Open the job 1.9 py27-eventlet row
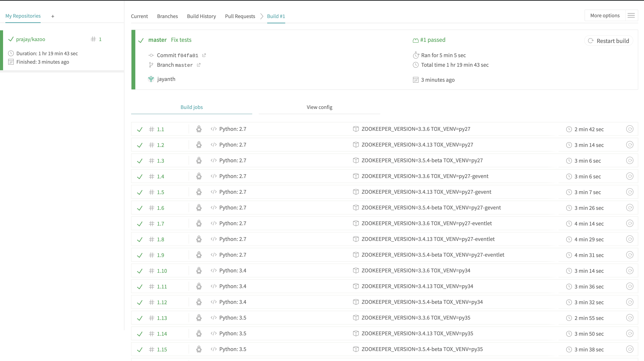The width and height of the screenshot is (644, 361). pyautogui.click(x=433, y=255)
